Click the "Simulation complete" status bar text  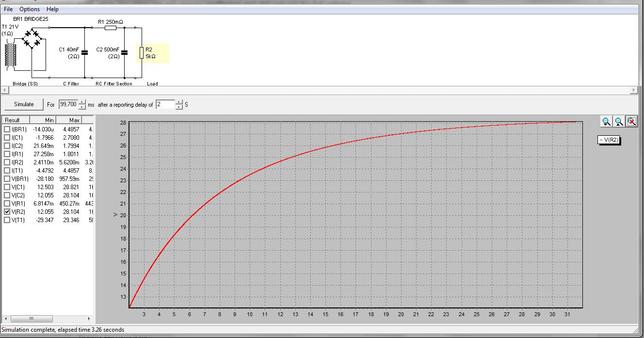(63, 330)
